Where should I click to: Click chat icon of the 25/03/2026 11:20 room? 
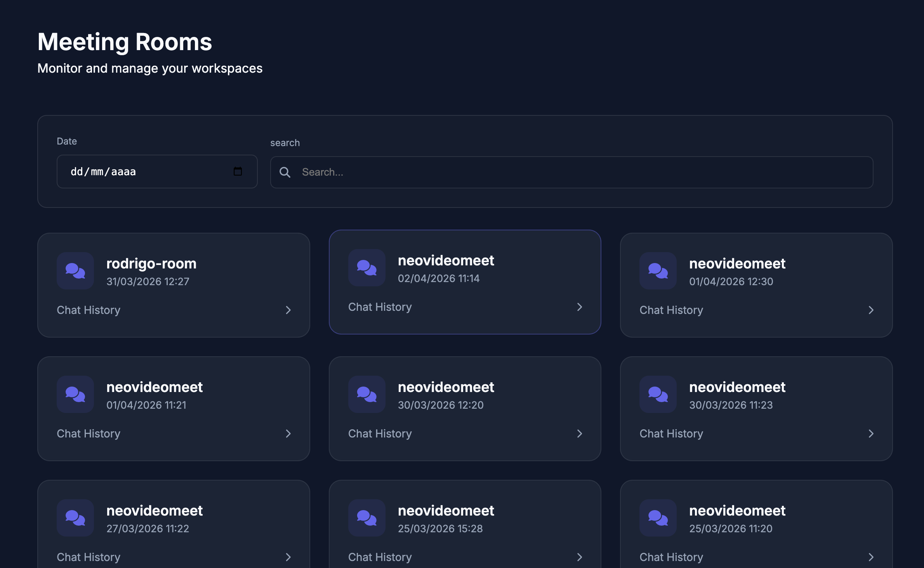coord(658,518)
